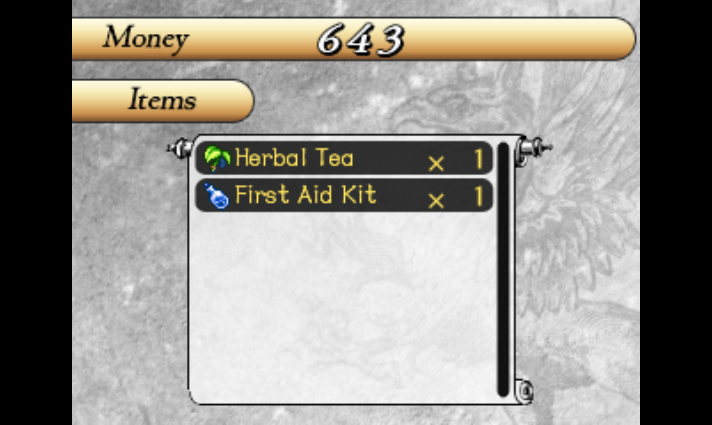
Task: Click the x multiplier beside First Aid Kit
Action: click(436, 200)
